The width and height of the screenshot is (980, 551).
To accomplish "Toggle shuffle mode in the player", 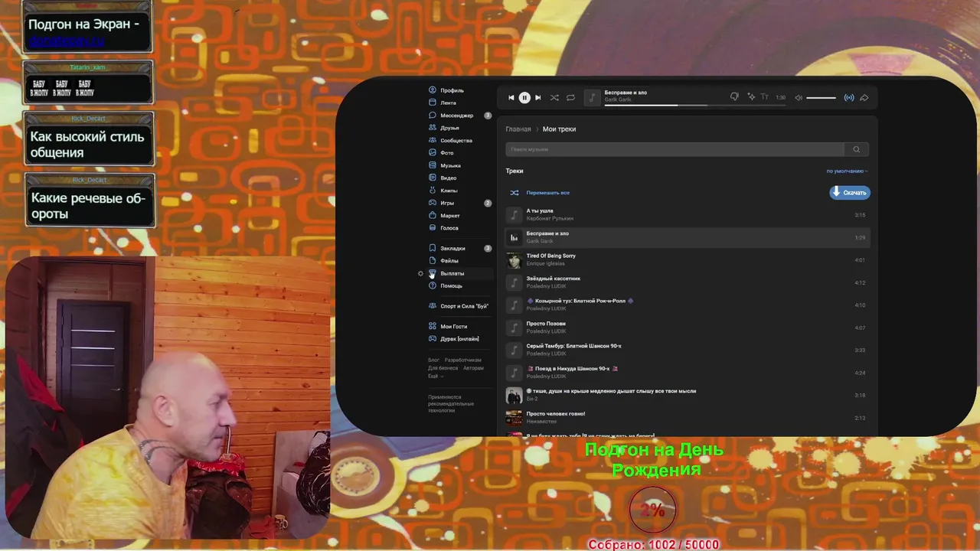I will pyautogui.click(x=554, y=97).
